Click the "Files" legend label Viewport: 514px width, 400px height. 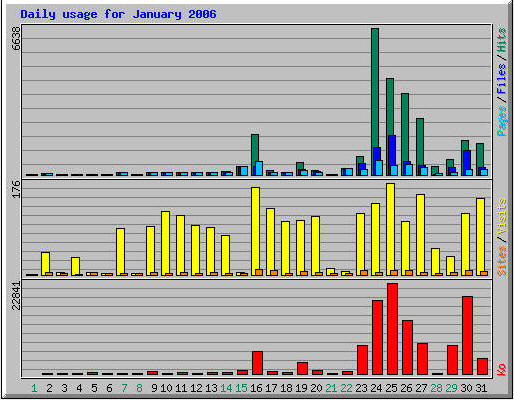501,79
